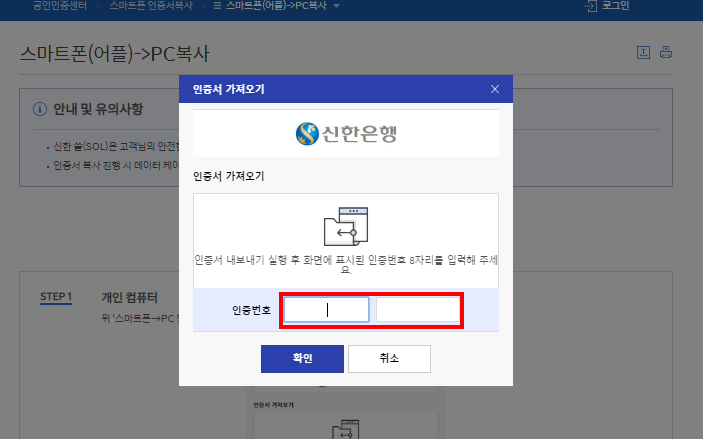Click the 인증서 가져오기 section label in dialog
Viewport: 703px width, 439px height.
(229, 176)
